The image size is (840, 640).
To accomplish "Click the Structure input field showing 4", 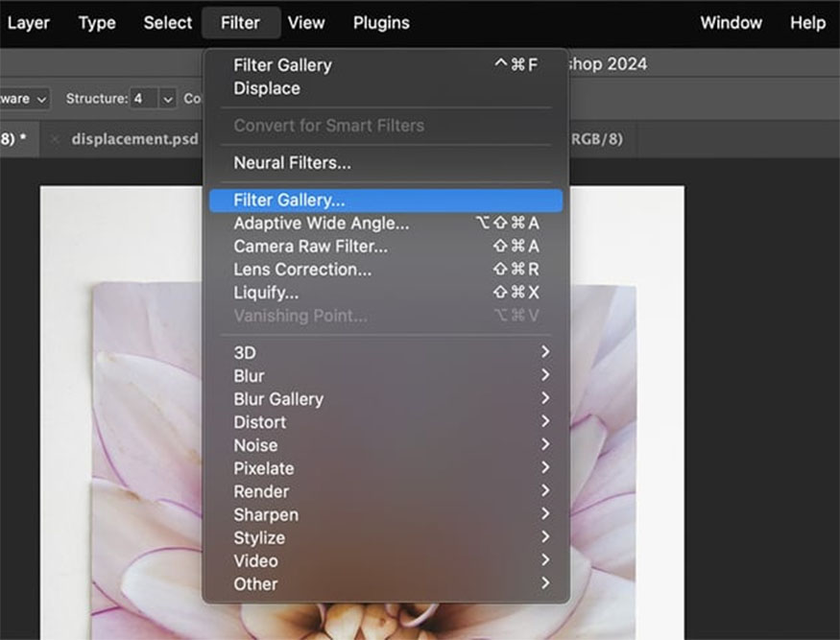I will coord(145,99).
